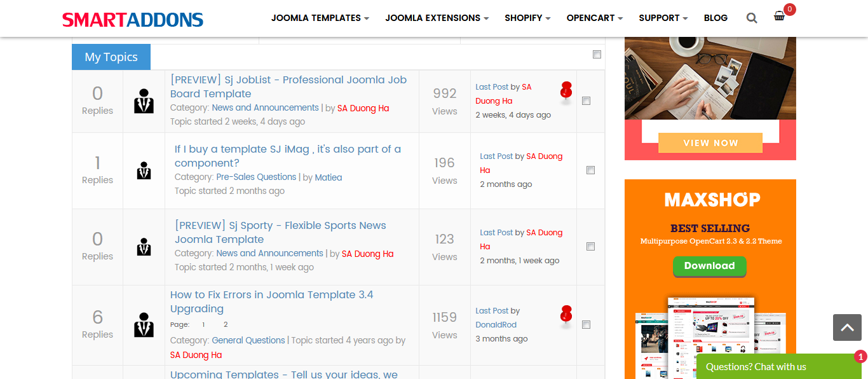Expand the OpenCart dropdown menu

pos(595,18)
